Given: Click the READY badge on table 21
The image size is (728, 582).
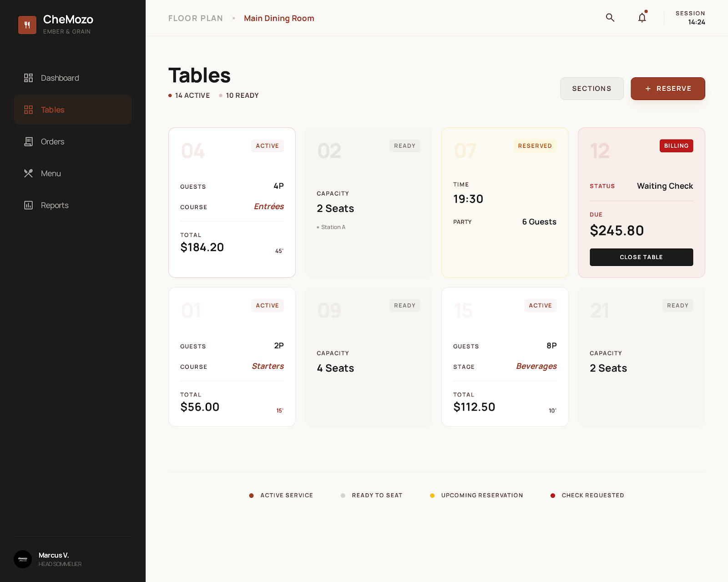Looking at the screenshot, I should (678, 306).
